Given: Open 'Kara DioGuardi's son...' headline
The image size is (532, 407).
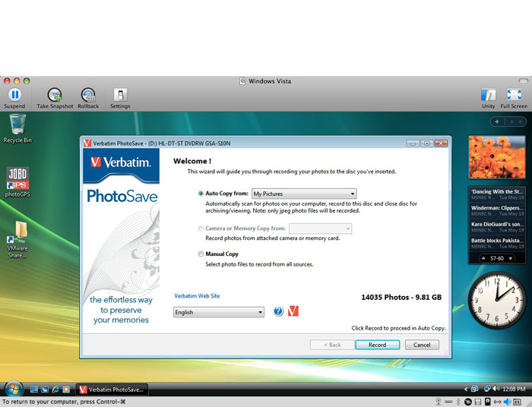Looking at the screenshot, I should (497, 227).
